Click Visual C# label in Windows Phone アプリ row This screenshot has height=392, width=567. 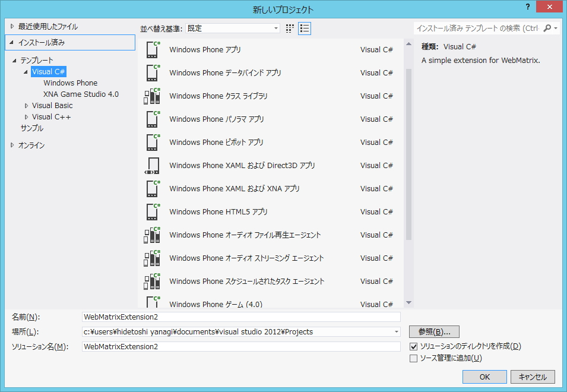click(376, 49)
